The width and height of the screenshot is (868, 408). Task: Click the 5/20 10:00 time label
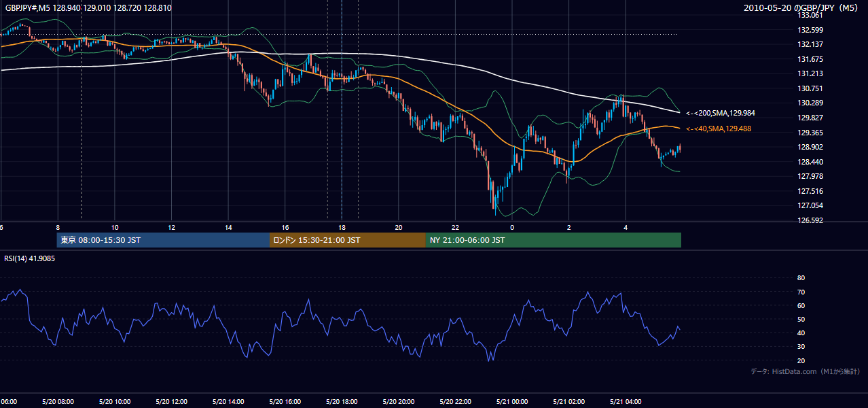[x=114, y=402]
